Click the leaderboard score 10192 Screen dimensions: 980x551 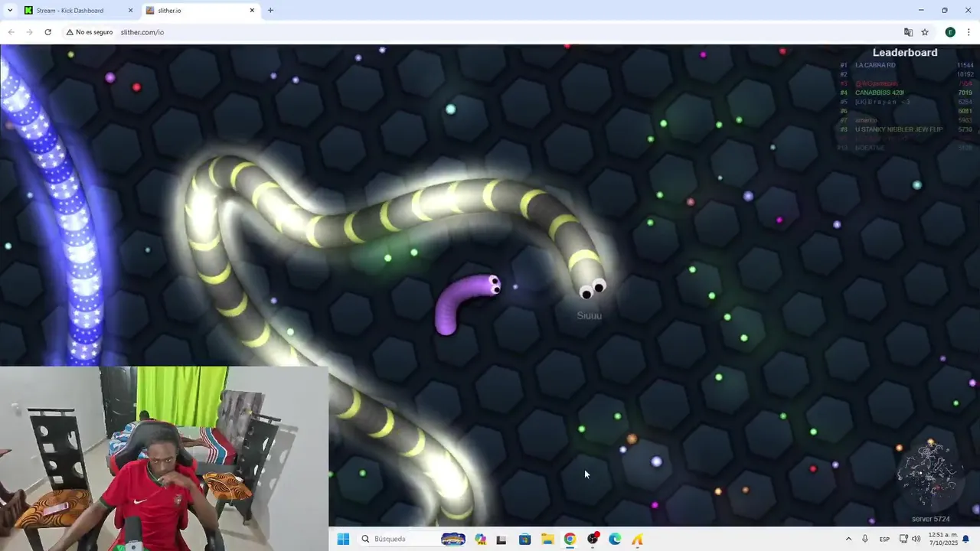click(965, 74)
